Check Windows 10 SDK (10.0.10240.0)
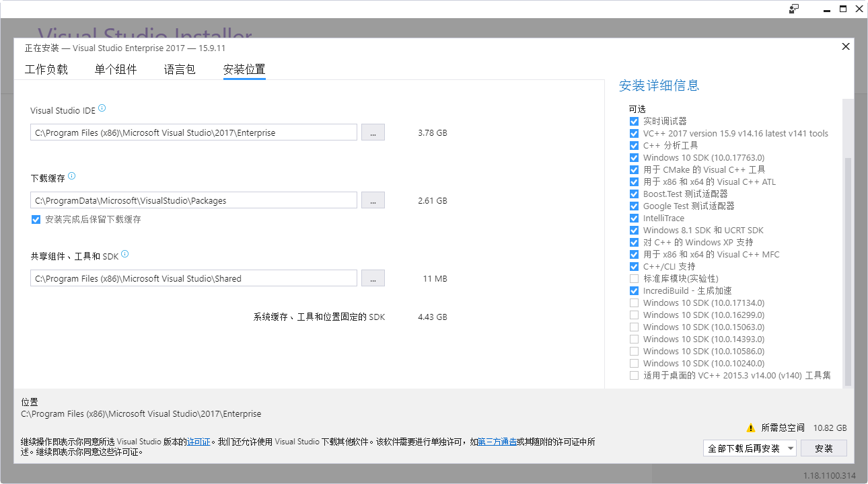868x484 pixels. 634,363
